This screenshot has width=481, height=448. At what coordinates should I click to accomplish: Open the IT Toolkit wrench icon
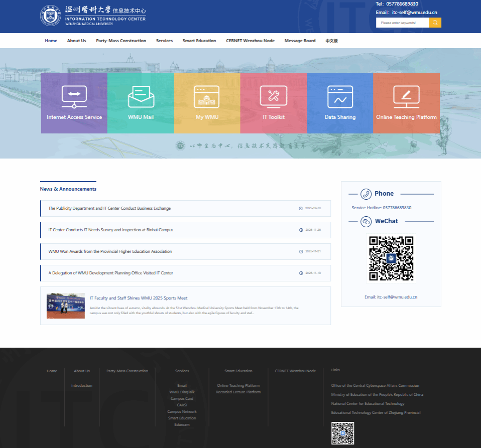(x=273, y=97)
